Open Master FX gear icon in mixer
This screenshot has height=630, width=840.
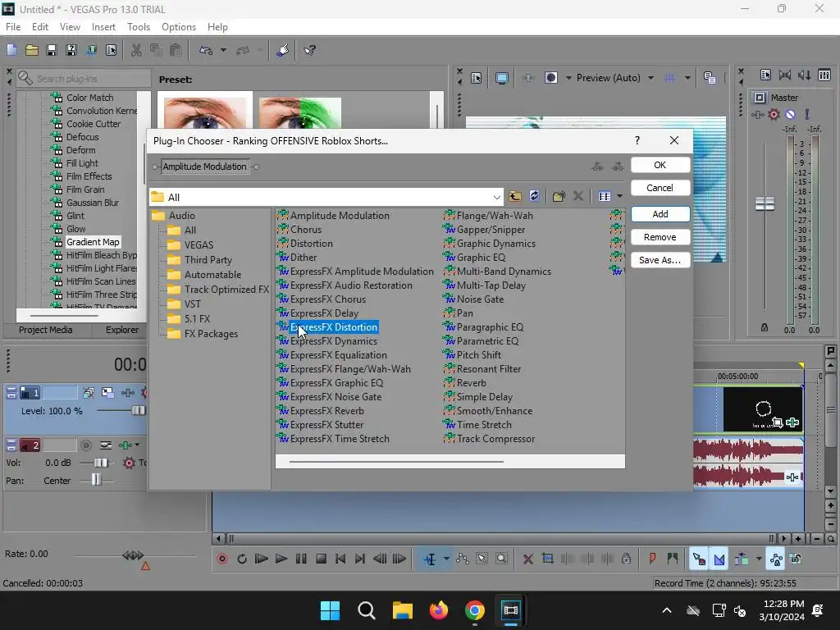point(774,114)
